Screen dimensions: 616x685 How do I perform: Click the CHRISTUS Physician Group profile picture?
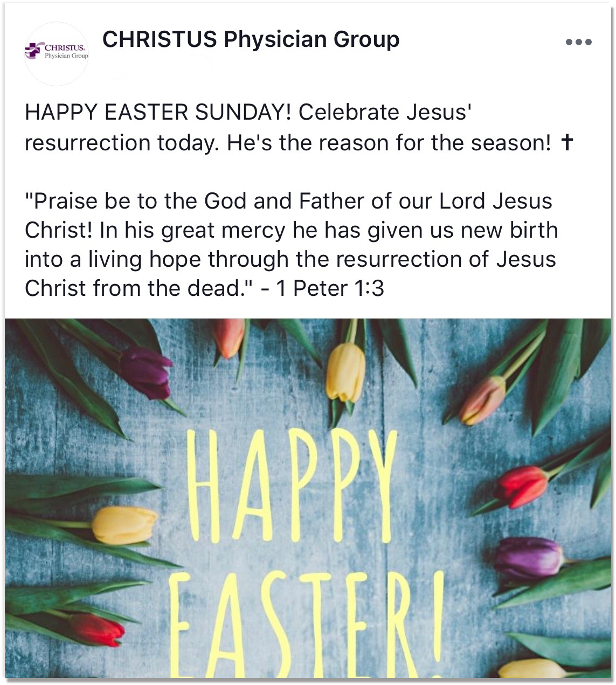point(57,53)
